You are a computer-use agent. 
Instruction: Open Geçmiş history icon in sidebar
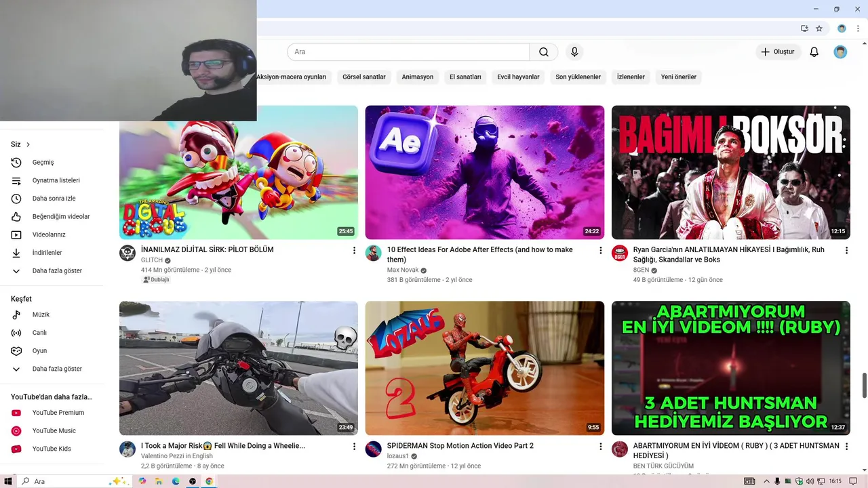tap(16, 163)
